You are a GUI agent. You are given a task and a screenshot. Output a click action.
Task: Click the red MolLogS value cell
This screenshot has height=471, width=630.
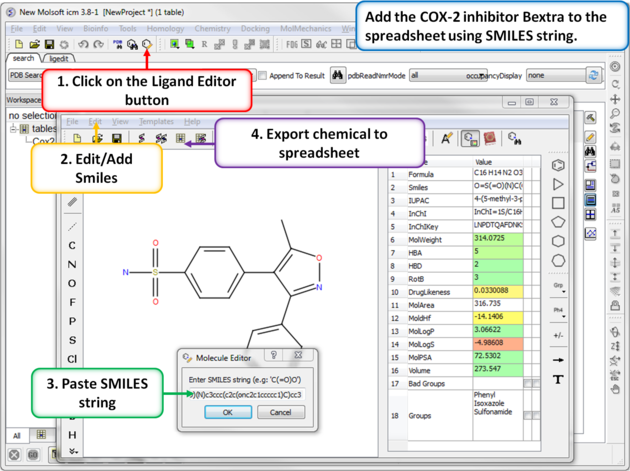pos(498,342)
